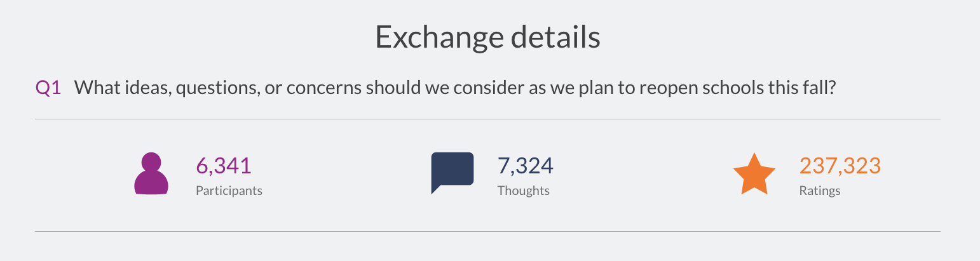Click the reopen schools question text
The image size is (980, 261).
coord(454,88)
